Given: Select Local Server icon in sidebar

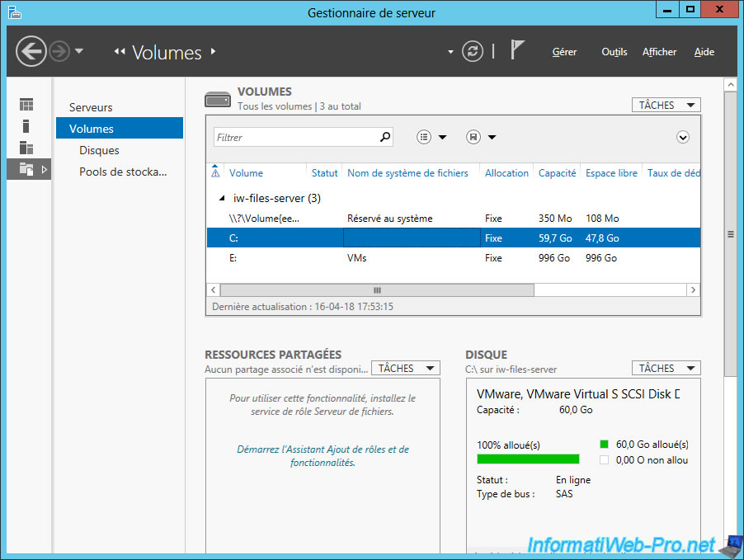Looking at the screenshot, I should [26, 126].
